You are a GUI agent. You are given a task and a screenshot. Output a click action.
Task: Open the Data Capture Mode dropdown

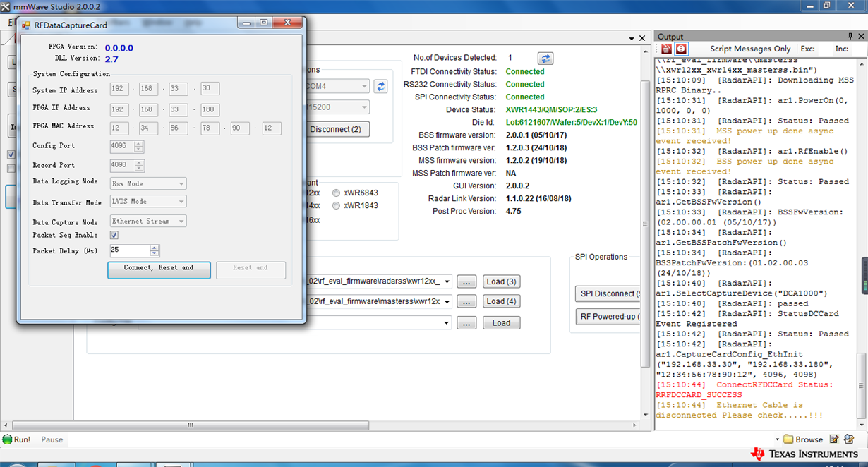148,221
